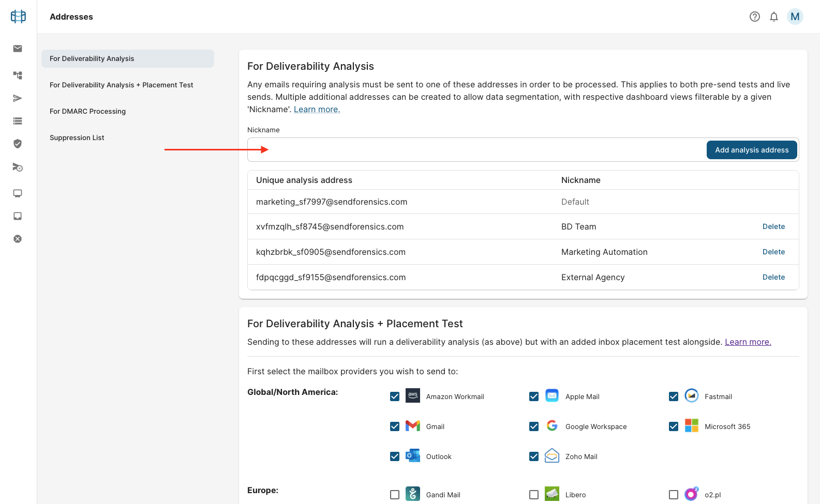Uncheck the Gmail checkbox
820x504 pixels.
(x=395, y=426)
